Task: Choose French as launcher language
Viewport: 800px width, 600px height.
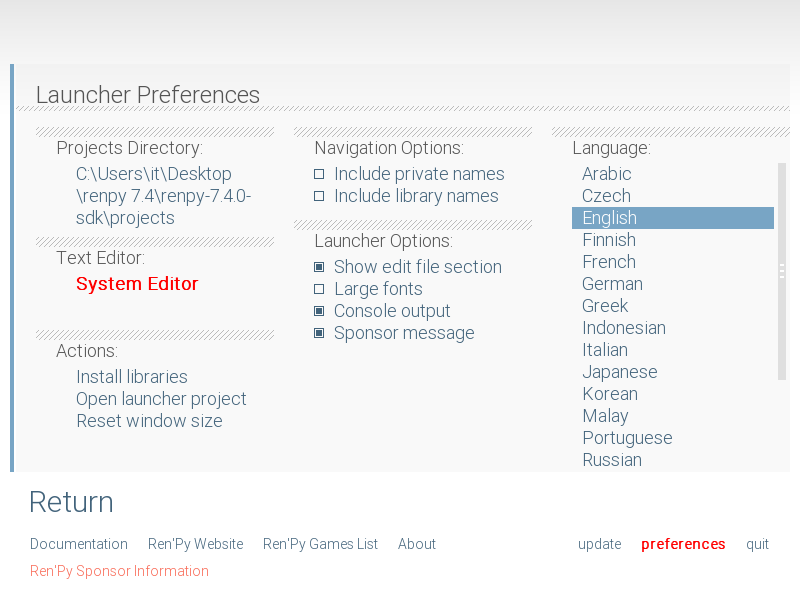Action: point(609,262)
